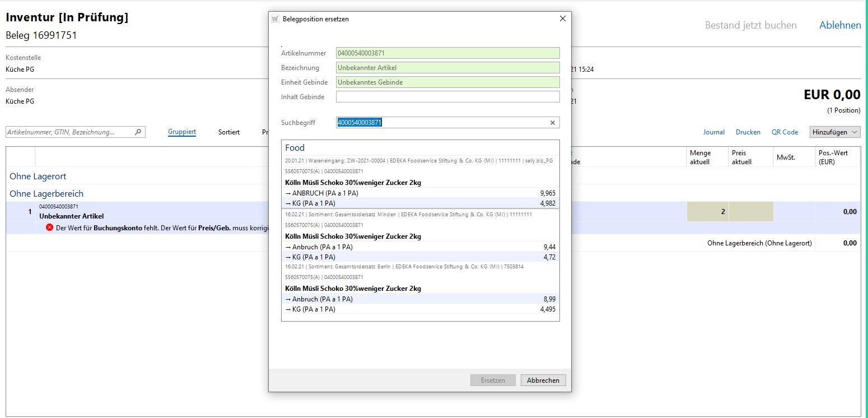Click Bestand jetzt buchen
Viewport: 868px width, 418px height.
750,25
